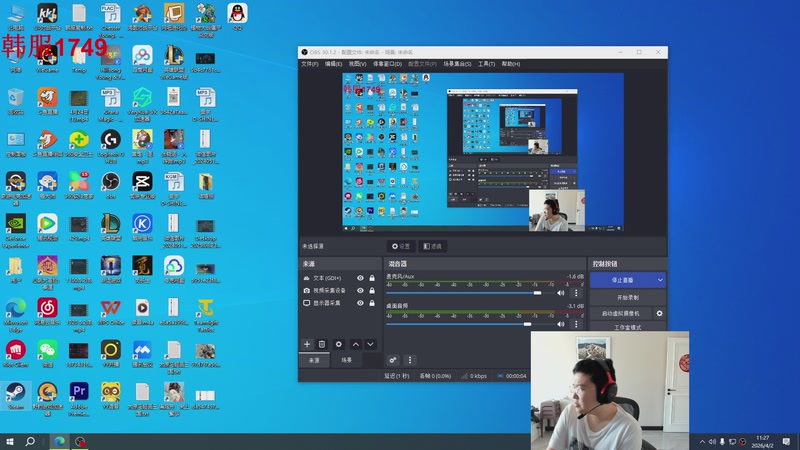Screen dimensions: 800x450
Task: Select the Adobe Premiere Pr desktop icon
Action: point(79,399)
